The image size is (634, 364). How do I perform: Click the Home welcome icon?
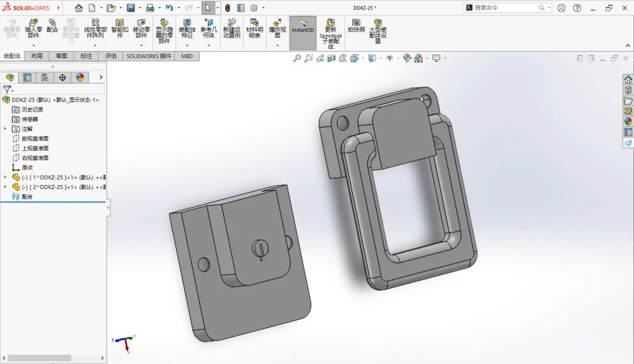pyautogui.click(x=79, y=8)
